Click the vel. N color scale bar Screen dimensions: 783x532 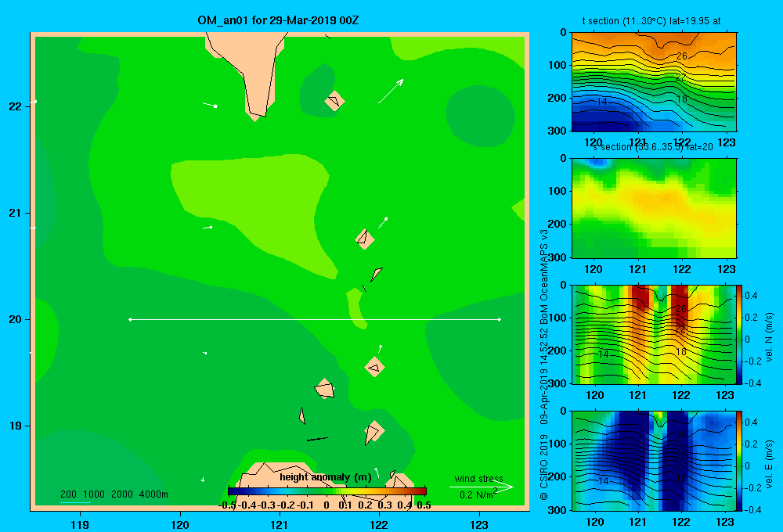pos(739,334)
